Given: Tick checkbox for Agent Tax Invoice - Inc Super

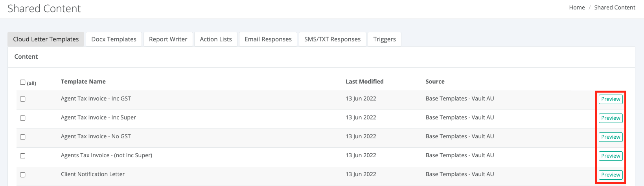Looking at the screenshot, I should 23,118.
